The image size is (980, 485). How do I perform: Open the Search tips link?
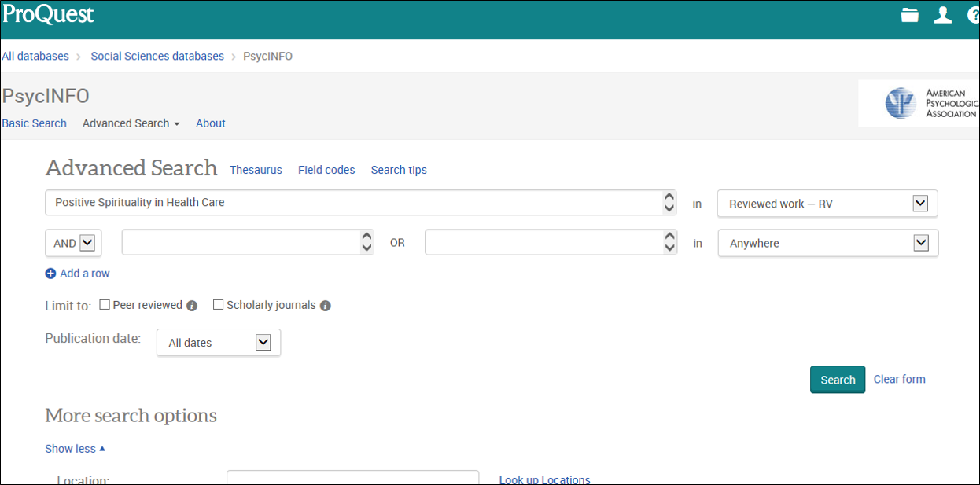(399, 170)
